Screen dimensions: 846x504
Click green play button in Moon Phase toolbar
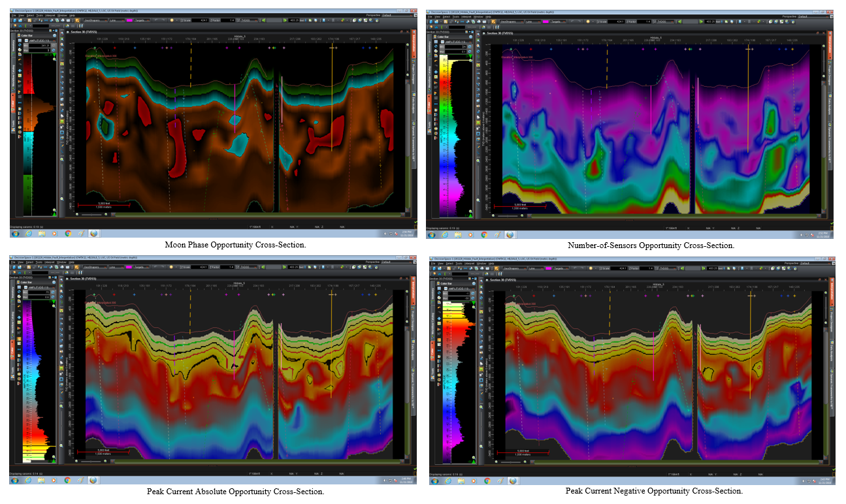pyautogui.click(x=285, y=20)
